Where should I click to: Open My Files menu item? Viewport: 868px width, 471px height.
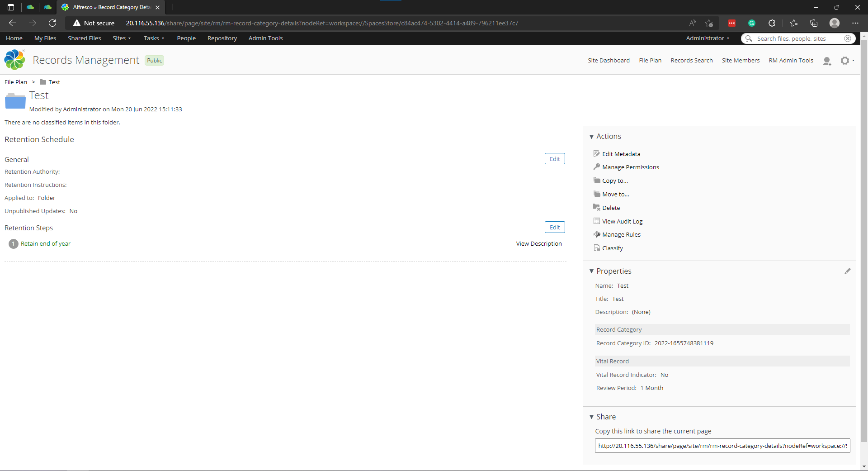tap(45, 38)
